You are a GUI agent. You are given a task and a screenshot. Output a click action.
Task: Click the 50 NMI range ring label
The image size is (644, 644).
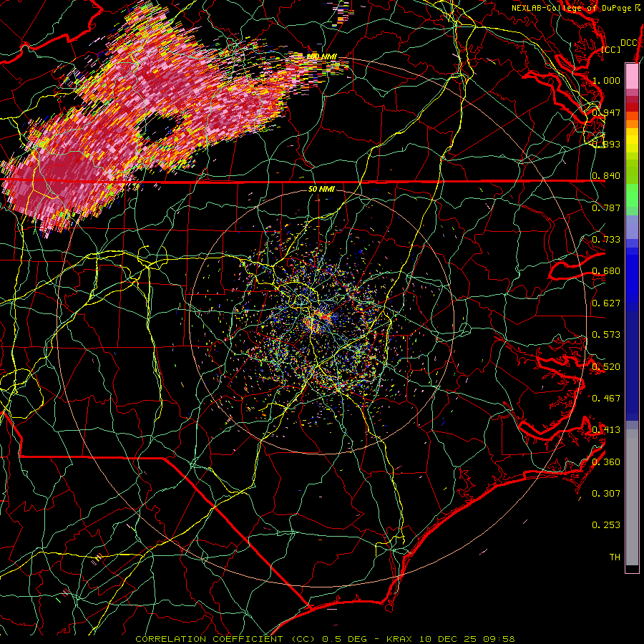321,189
